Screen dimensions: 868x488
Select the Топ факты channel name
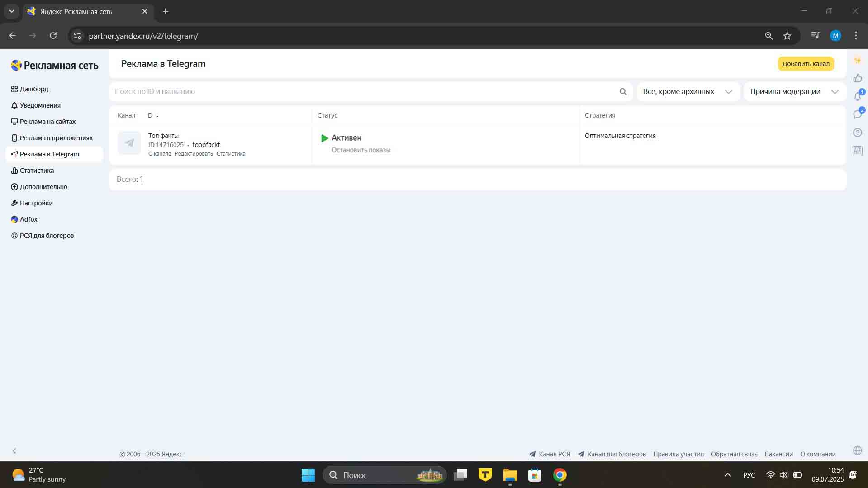pos(163,136)
